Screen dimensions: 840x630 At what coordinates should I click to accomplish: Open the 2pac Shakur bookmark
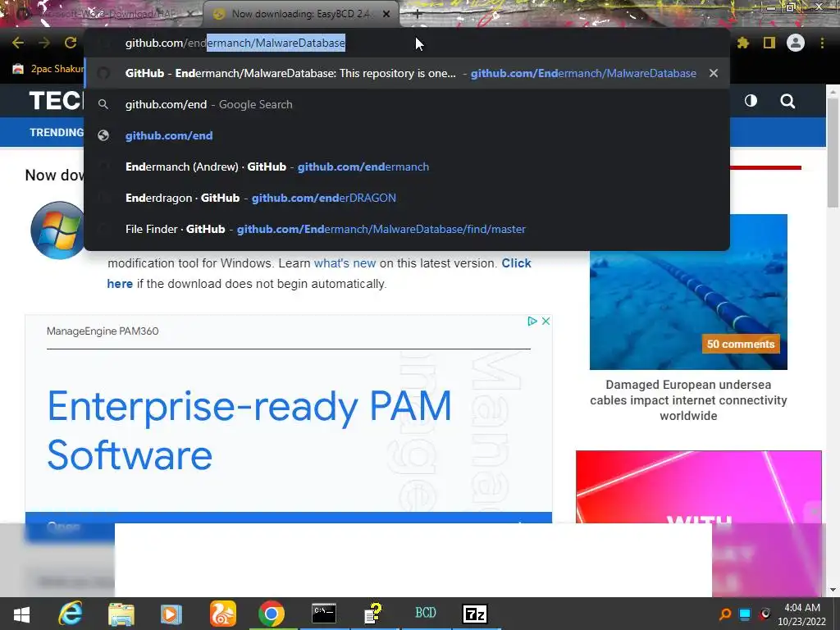point(48,69)
